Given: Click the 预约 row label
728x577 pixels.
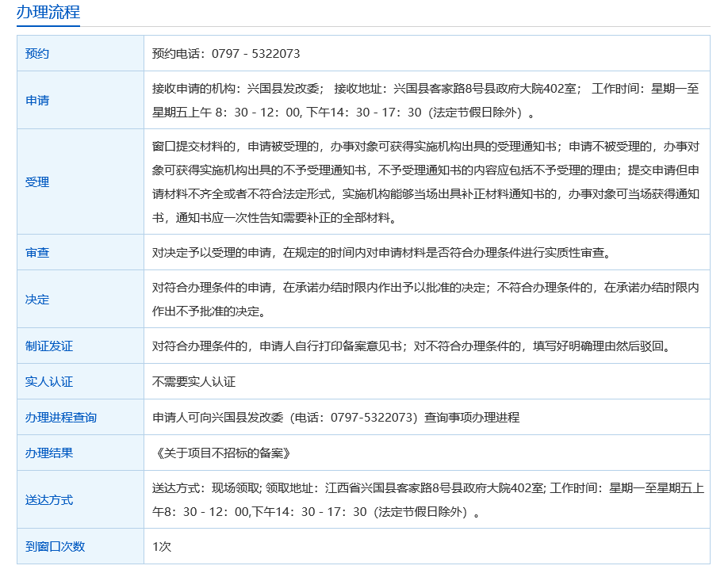Looking at the screenshot, I should (x=37, y=54).
